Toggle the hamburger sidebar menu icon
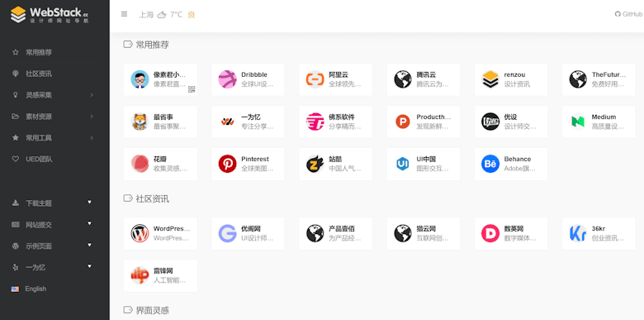Screen dimensions: 644x320 click(x=124, y=14)
